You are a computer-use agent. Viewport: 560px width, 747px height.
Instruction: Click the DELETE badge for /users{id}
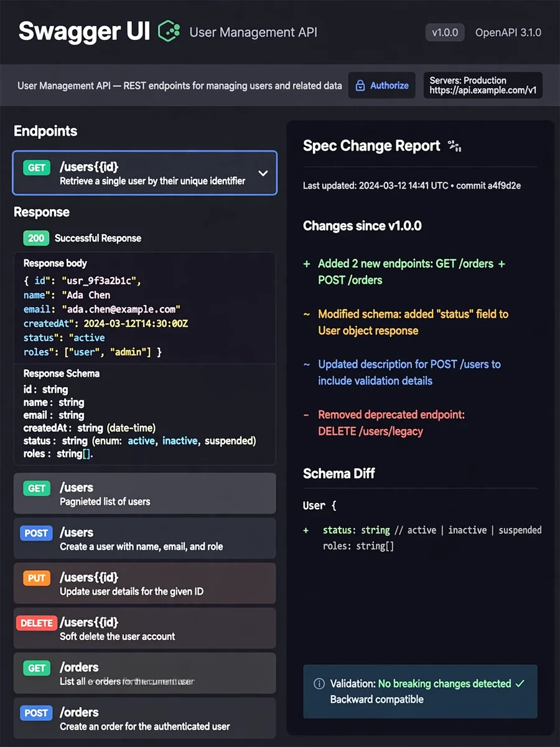pos(37,623)
